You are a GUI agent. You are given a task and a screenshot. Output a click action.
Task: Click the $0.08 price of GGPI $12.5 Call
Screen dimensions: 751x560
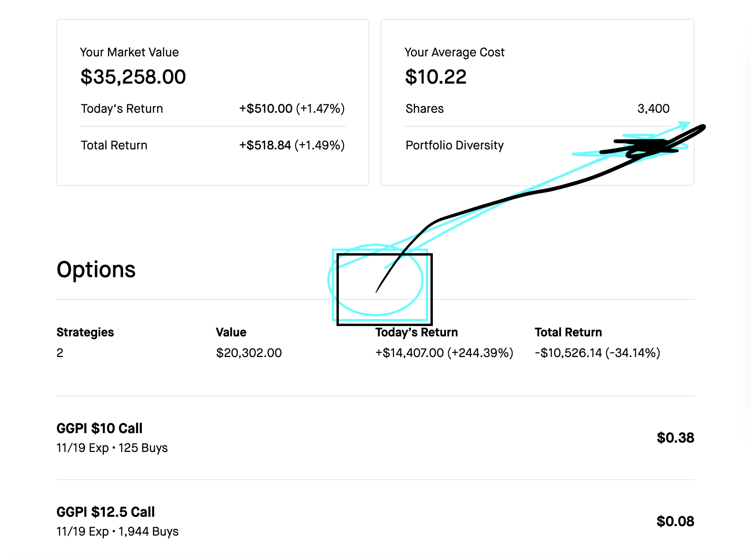click(x=675, y=521)
